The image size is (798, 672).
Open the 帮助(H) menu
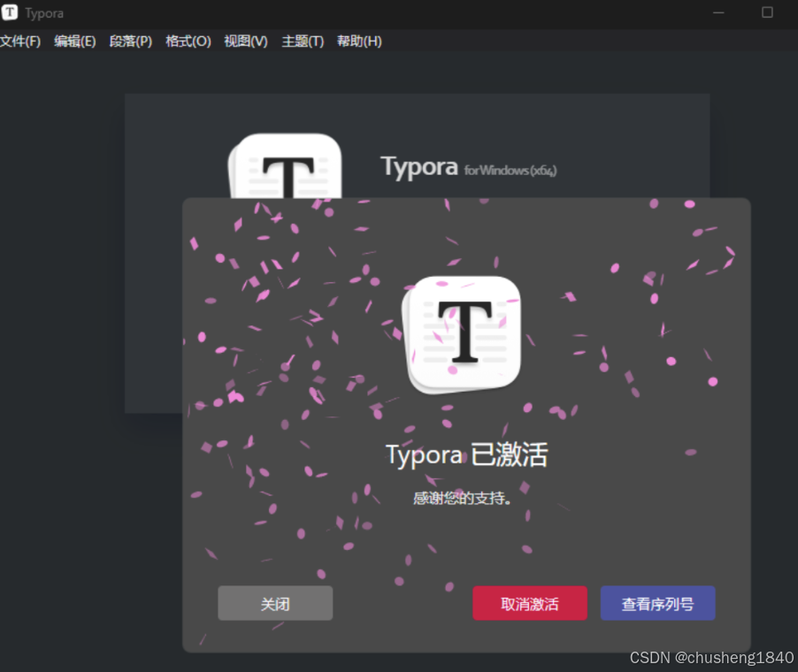tap(359, 42)
